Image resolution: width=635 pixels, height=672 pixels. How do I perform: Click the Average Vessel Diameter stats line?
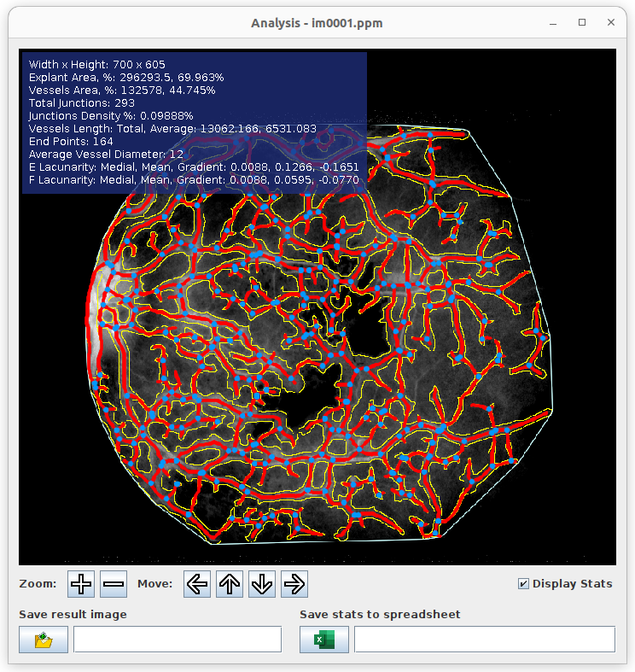click(x=106, y=155)
